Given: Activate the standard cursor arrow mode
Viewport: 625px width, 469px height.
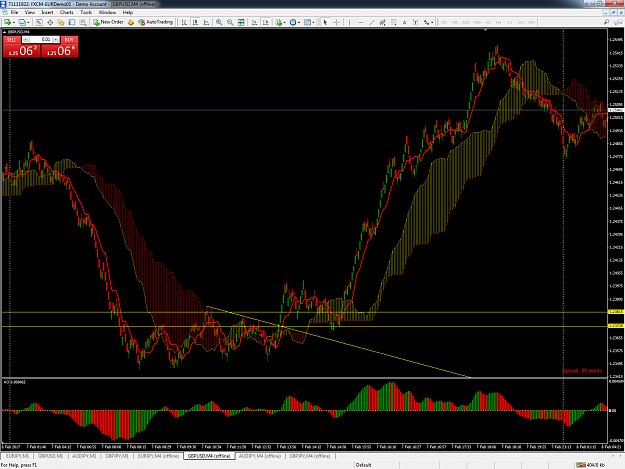Looking at the screenshot, I should [325, 22].
